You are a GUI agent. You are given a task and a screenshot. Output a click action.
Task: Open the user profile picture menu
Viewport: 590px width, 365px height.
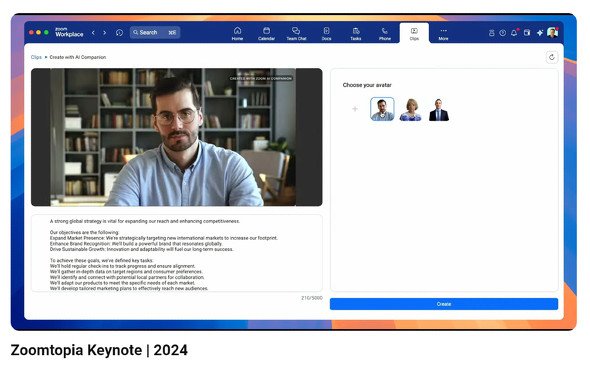tap(552, 33)
